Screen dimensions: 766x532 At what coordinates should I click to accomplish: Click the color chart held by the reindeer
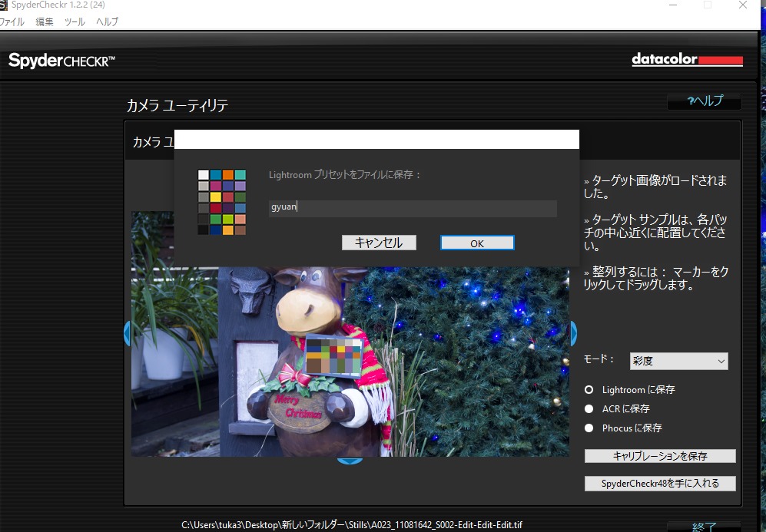pos(333,355)
